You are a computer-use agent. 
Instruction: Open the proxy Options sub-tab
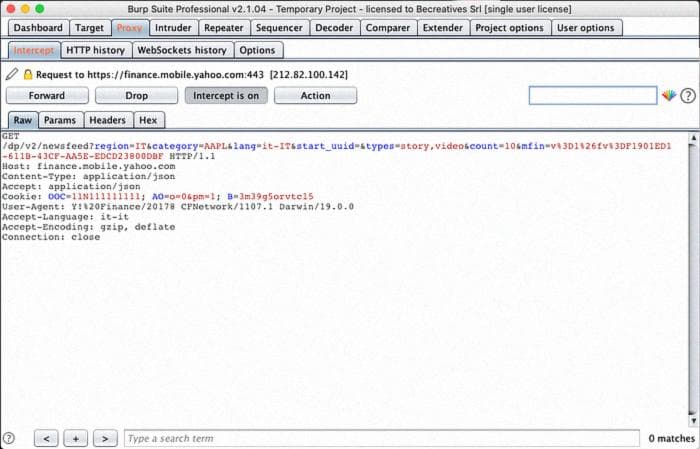pyautogui.click(x=257, y=50)
